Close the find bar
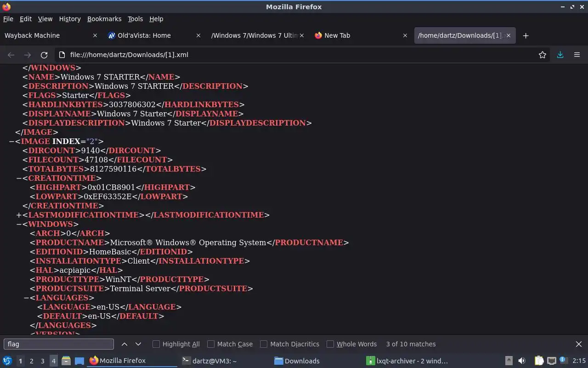Viewport: 588px width, 368px height. 579,344
